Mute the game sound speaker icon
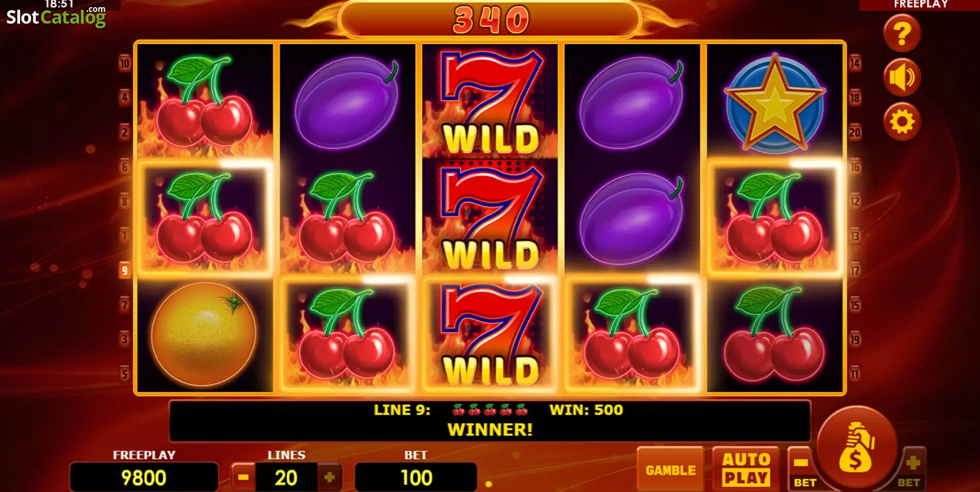Screen dimensions: 980x492 (901, 78)
